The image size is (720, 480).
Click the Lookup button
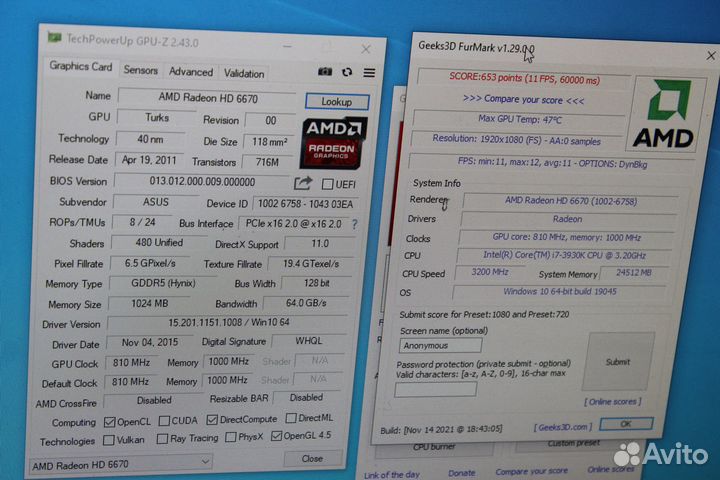click(x=337, y=102)
